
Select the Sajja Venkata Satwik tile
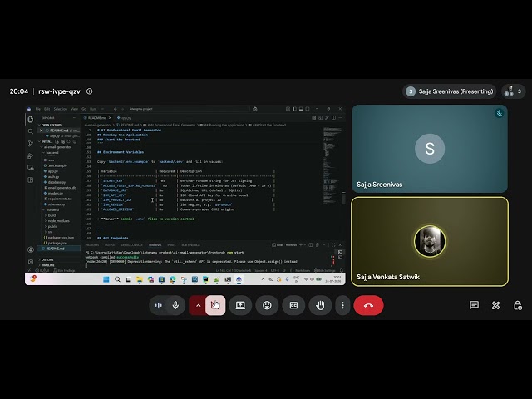[x=430, y=242]
